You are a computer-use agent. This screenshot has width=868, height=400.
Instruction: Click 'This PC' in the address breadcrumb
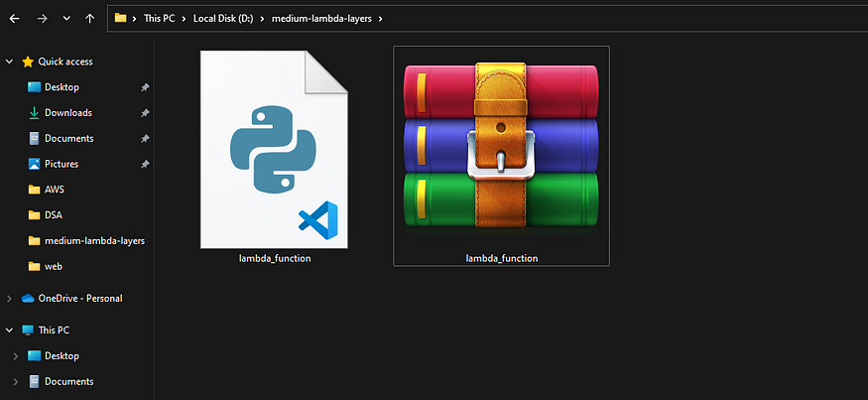click(159, 18)
